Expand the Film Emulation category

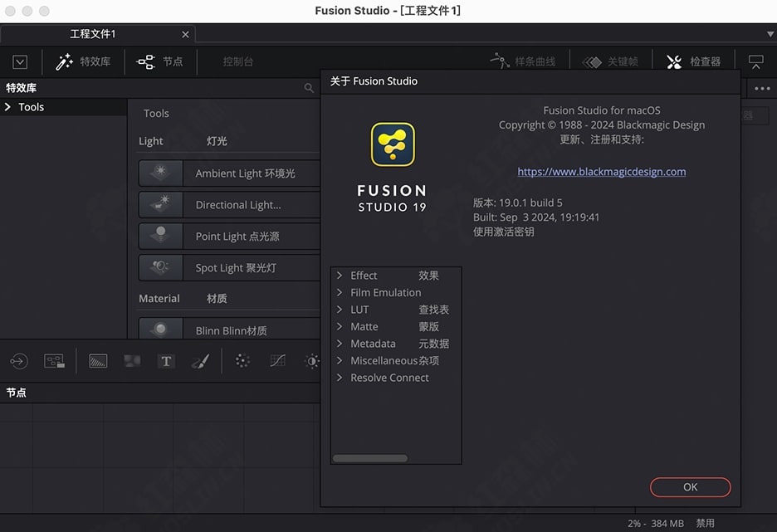pyautogui.click(x=340, y=292)
